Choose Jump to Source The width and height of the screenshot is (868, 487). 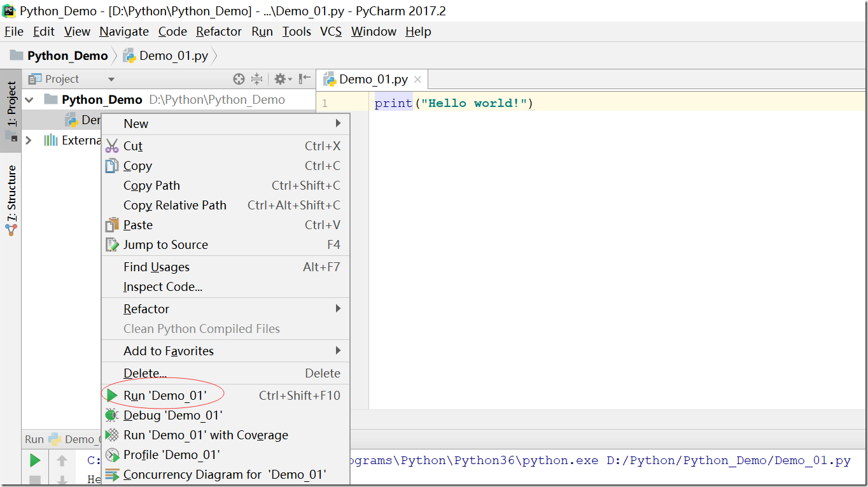pos(226,244)
